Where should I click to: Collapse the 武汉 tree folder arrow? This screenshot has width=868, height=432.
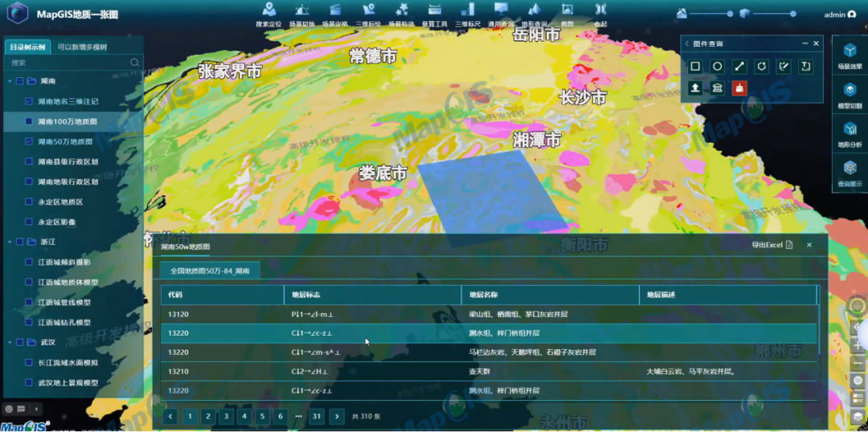pos(10,342)
